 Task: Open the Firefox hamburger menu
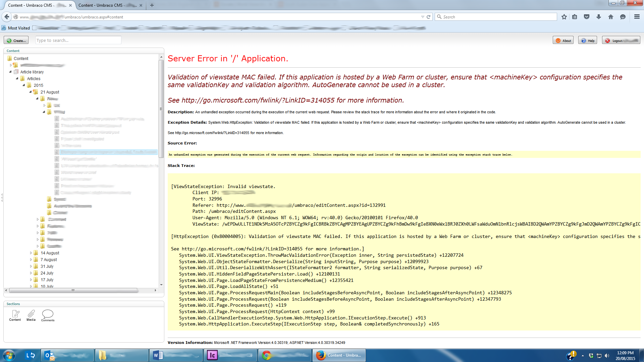tap(637, 17)
